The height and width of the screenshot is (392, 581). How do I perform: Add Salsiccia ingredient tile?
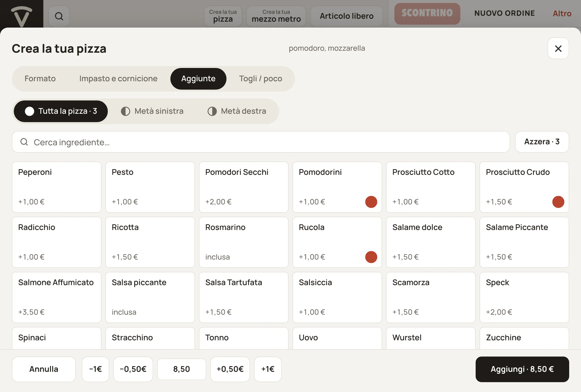click(337, 297)
